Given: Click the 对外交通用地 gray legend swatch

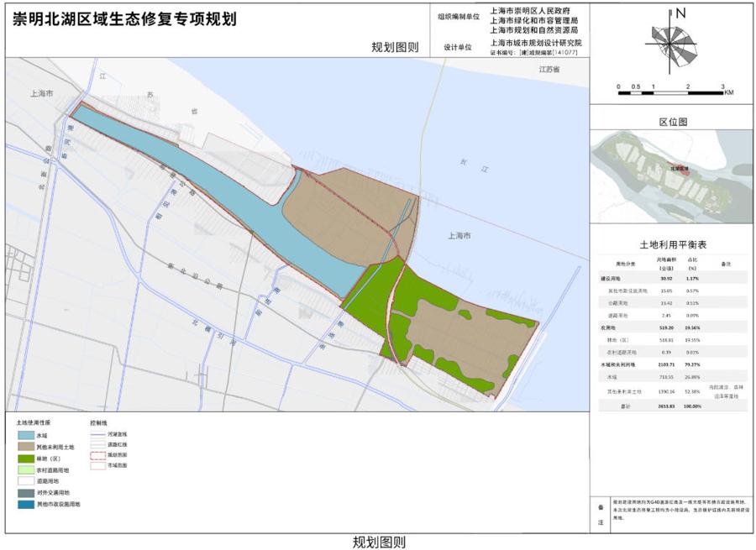Looking at the screenshot, I should click(24, 493).
